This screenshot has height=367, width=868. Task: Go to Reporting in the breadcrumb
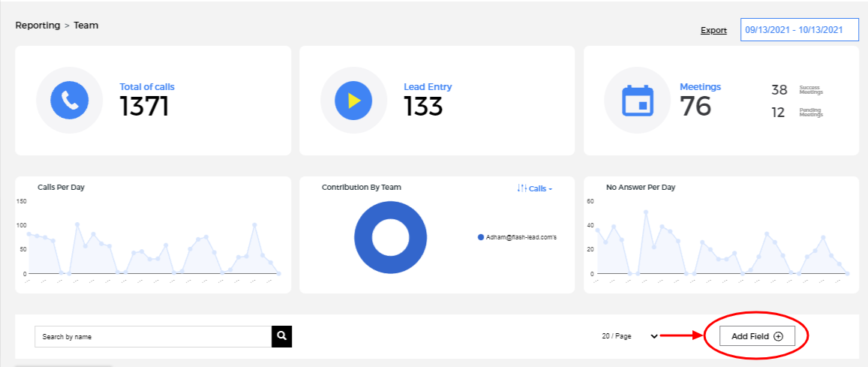click(x=38, y=26)
